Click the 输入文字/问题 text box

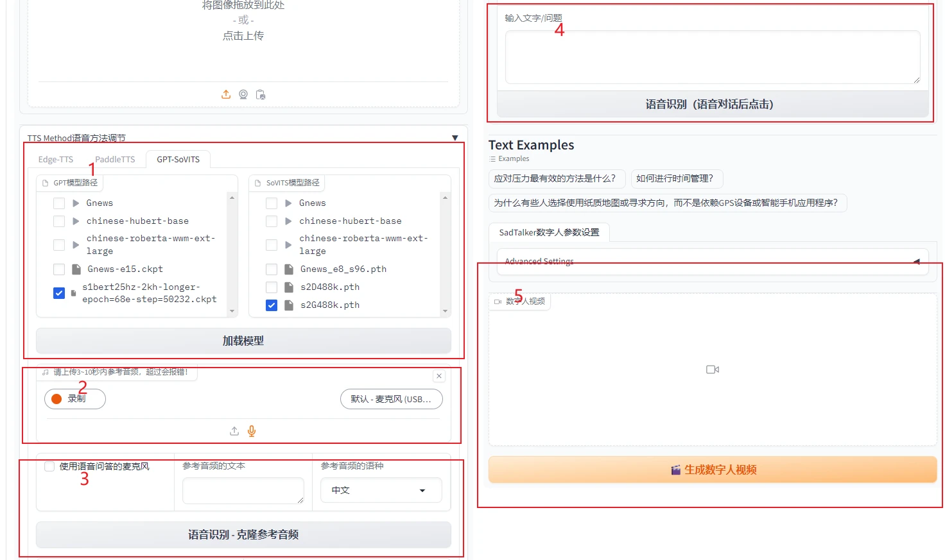pos(713,57)
